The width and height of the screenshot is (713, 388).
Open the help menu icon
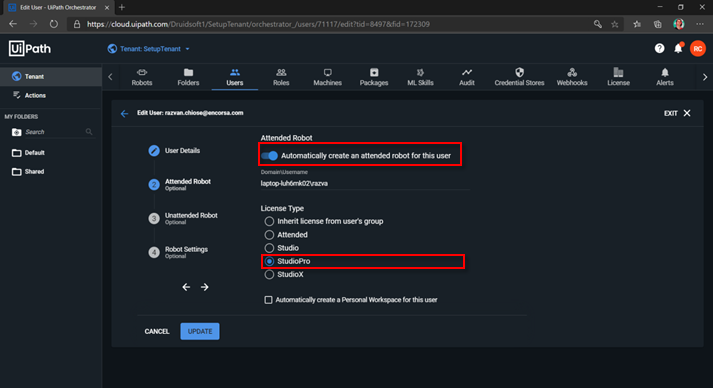point(659,48)
